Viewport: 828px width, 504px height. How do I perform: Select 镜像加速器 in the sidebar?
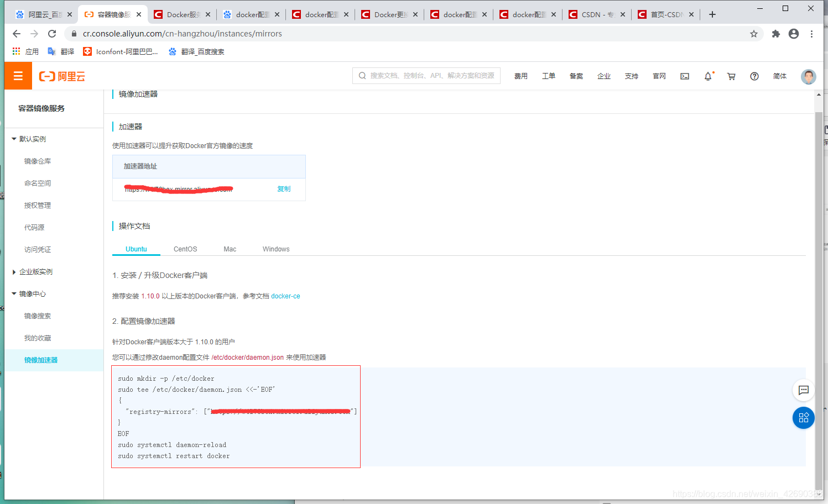(54, 360)
